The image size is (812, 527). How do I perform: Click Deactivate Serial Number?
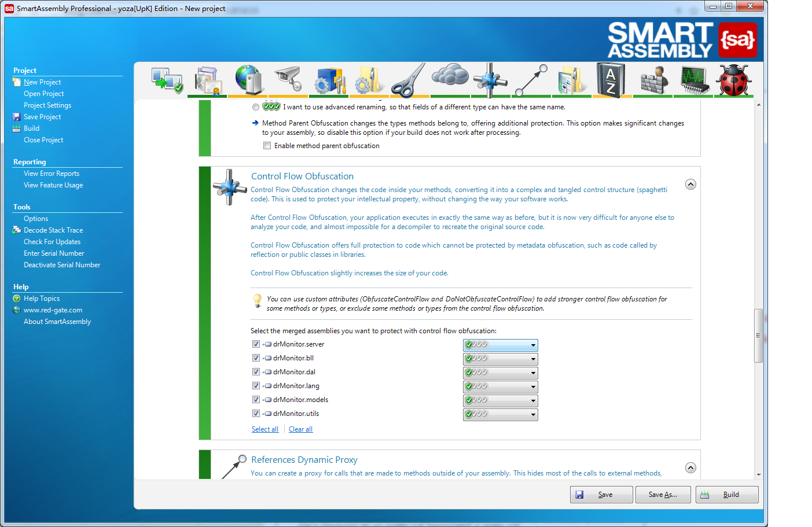click(62, 265)
